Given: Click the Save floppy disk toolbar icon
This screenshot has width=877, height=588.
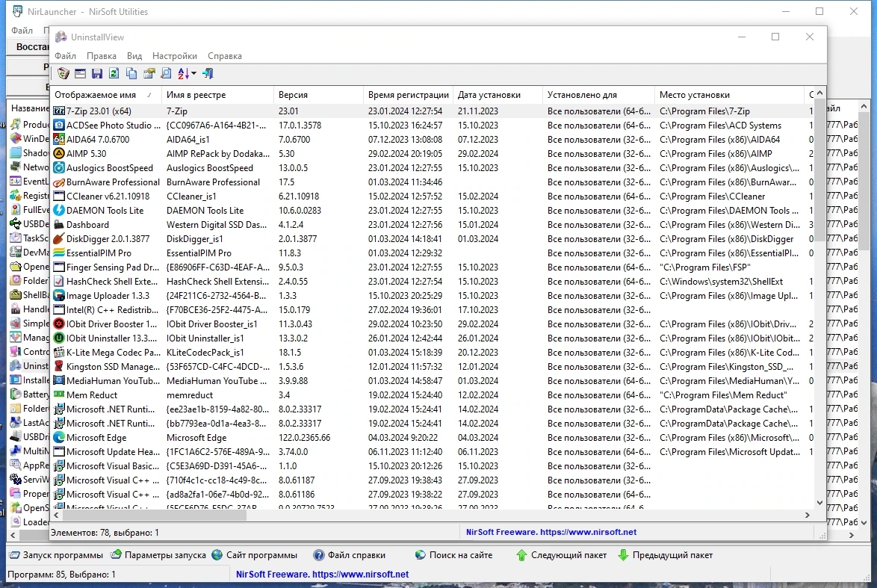Looking at the screenshot, I should (97, 73).
